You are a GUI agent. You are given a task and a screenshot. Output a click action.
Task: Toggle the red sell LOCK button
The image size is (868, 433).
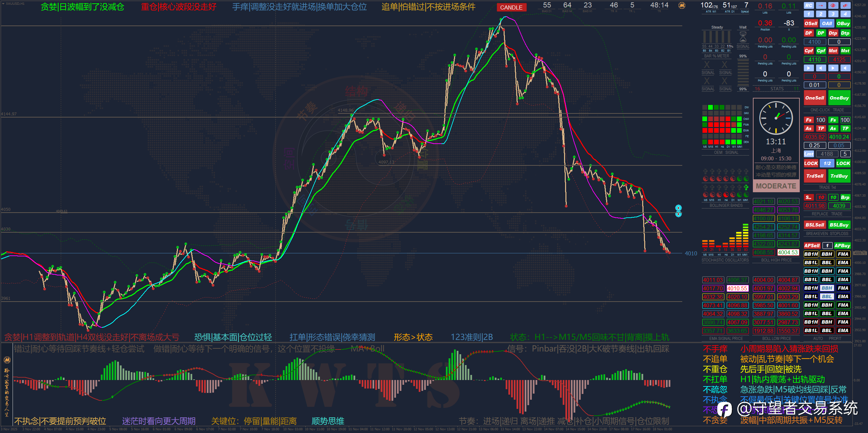pos(811,163)
